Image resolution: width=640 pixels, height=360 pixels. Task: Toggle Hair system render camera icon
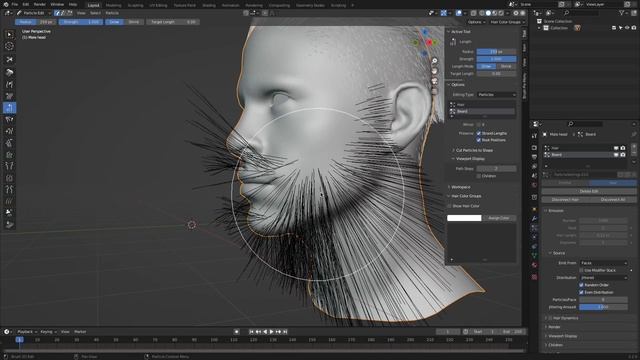point(623,148)
